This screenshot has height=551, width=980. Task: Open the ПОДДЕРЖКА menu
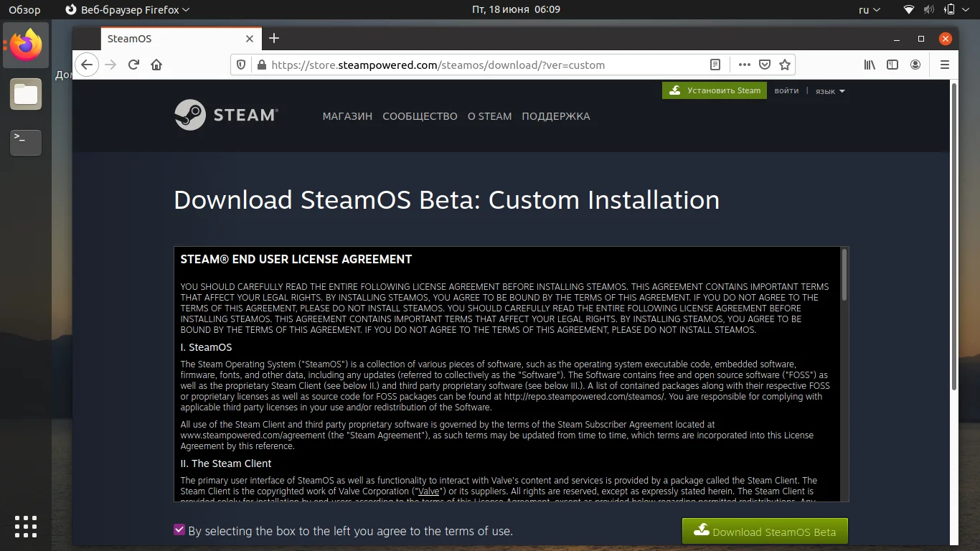point(556,116)
